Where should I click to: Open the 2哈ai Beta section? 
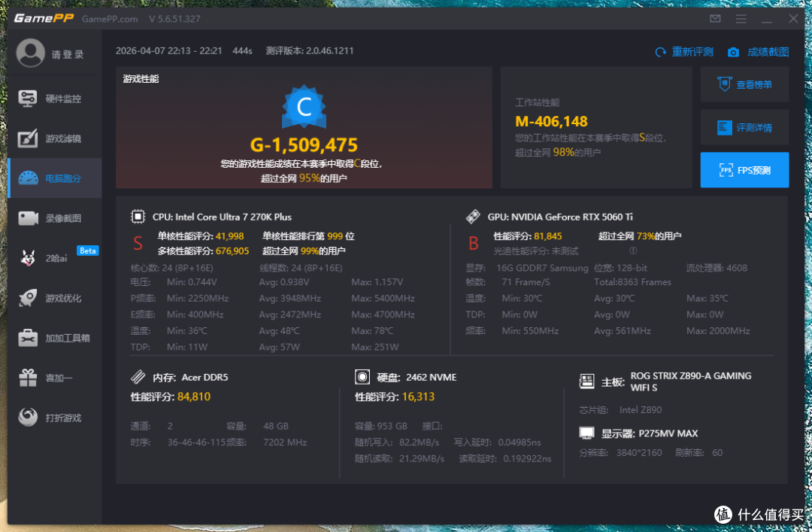coord(54,257)
